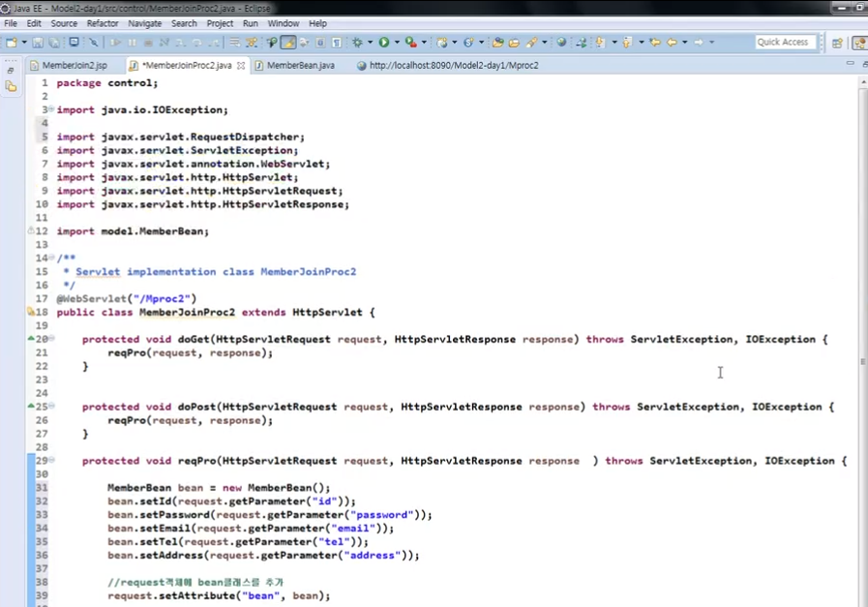Click the Drop to Frame icon
Image resolution: width=868 pixels, height=607 pixels.
click(x=235, y=42)
